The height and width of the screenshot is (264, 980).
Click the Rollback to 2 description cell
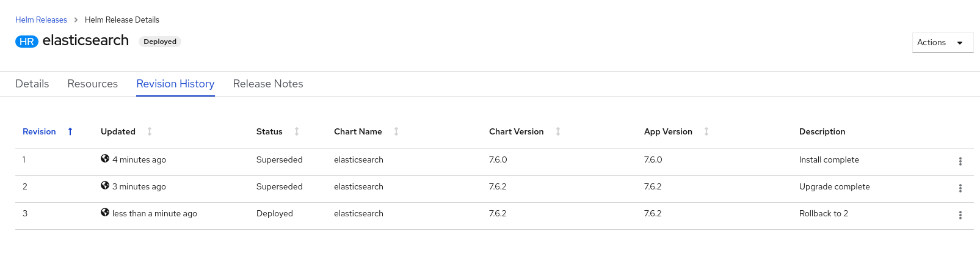pos(823,213)
